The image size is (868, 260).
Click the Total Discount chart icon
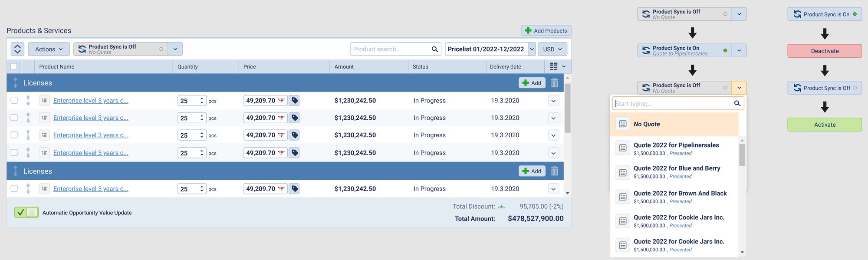point(501,207)
